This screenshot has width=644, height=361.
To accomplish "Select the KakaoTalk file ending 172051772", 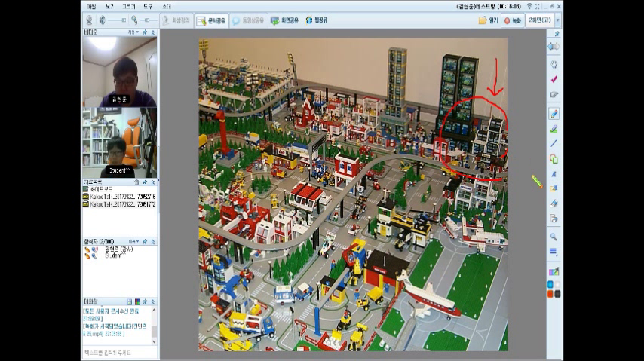I will pyautogui.click(x=119, y=203).
